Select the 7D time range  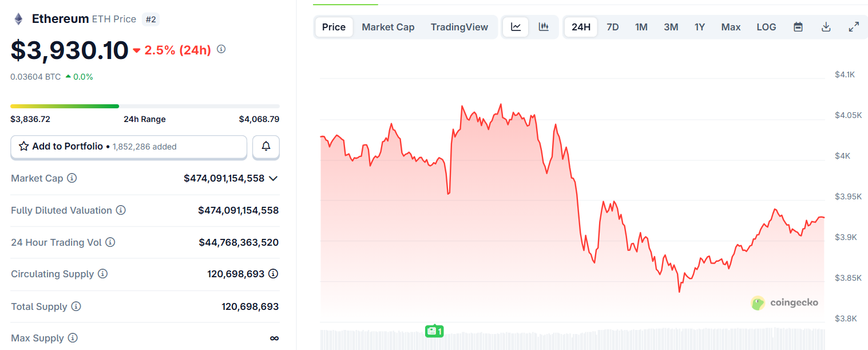[612, 27]
